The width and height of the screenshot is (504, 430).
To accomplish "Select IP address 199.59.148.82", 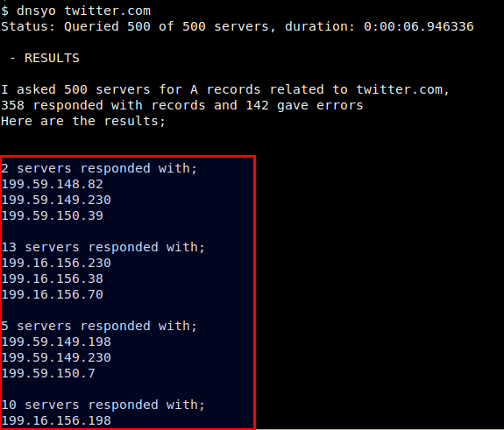I will [x=52, y=184].
